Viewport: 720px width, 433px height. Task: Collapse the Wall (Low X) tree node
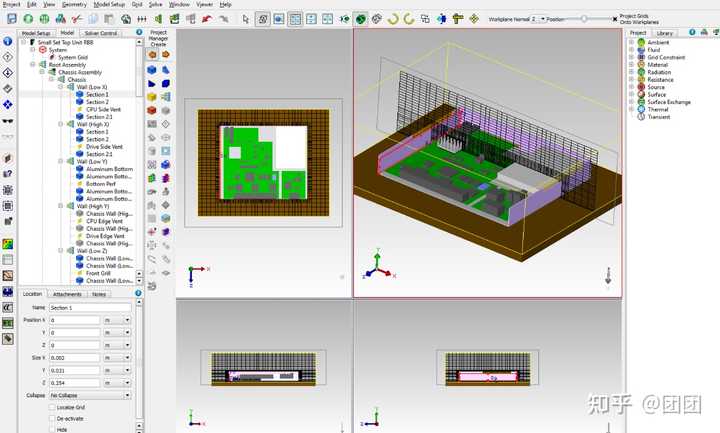point(61,87)
